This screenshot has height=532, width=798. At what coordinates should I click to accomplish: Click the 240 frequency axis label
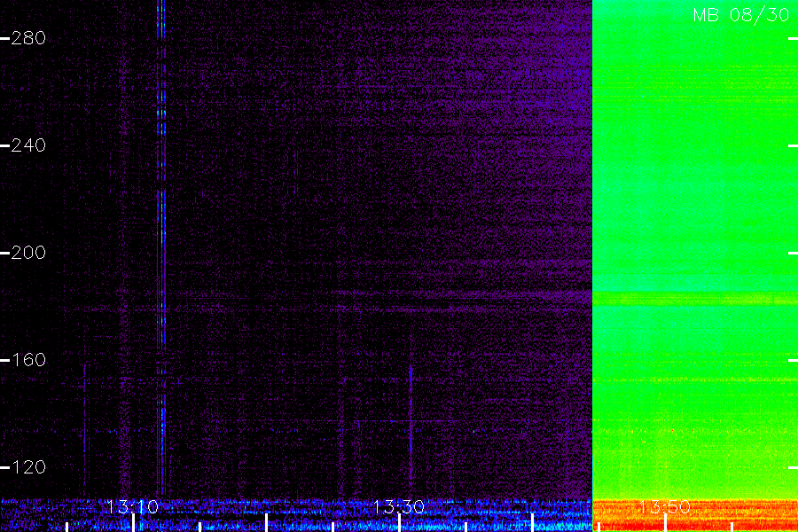(28, 145)
